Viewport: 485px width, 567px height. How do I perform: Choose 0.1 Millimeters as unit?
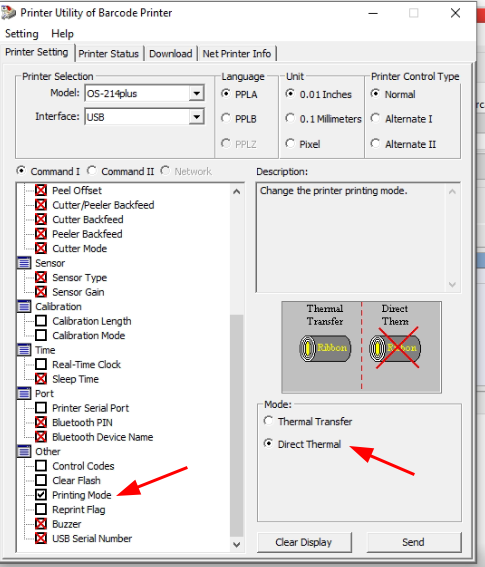[x=290, y=118]
